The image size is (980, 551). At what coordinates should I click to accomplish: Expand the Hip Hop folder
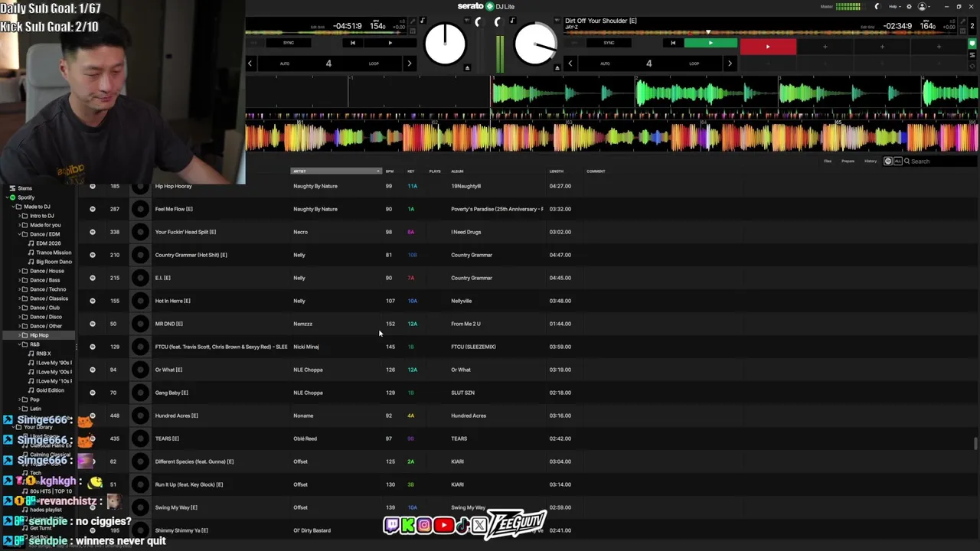click(x=19, y=335)
